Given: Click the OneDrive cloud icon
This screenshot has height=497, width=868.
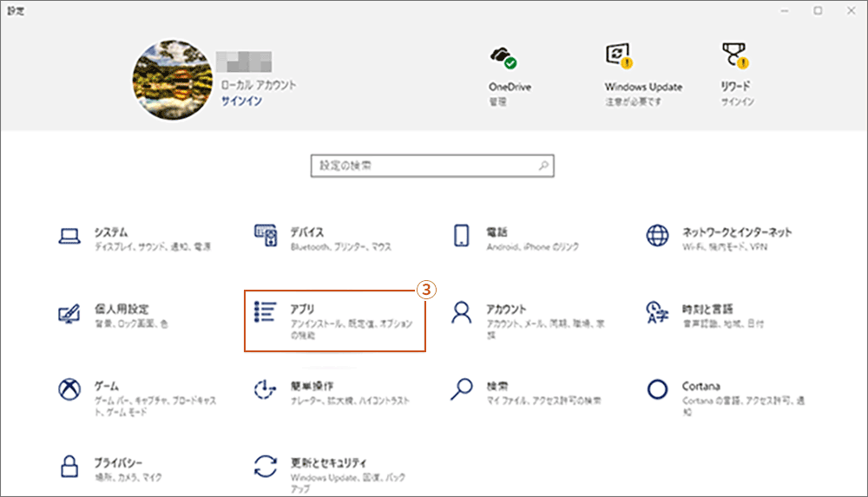Looking at the screenshot, I should point(503,57).
